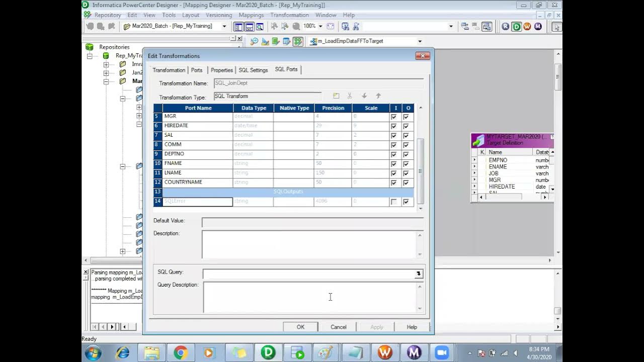Click scroll-down arrow on target definition
Image resolution: width=644 pixels, height=362 pixels.
coord(551,189)
